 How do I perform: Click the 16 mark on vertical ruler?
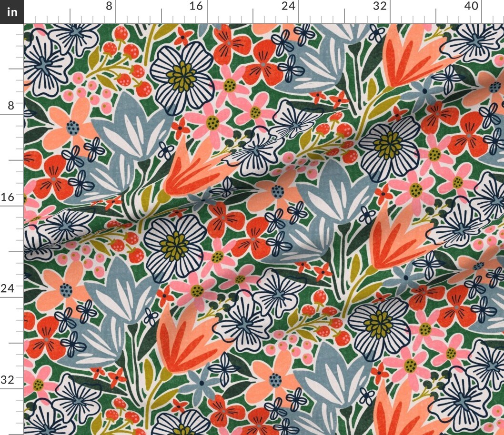[x=9, y=196]
